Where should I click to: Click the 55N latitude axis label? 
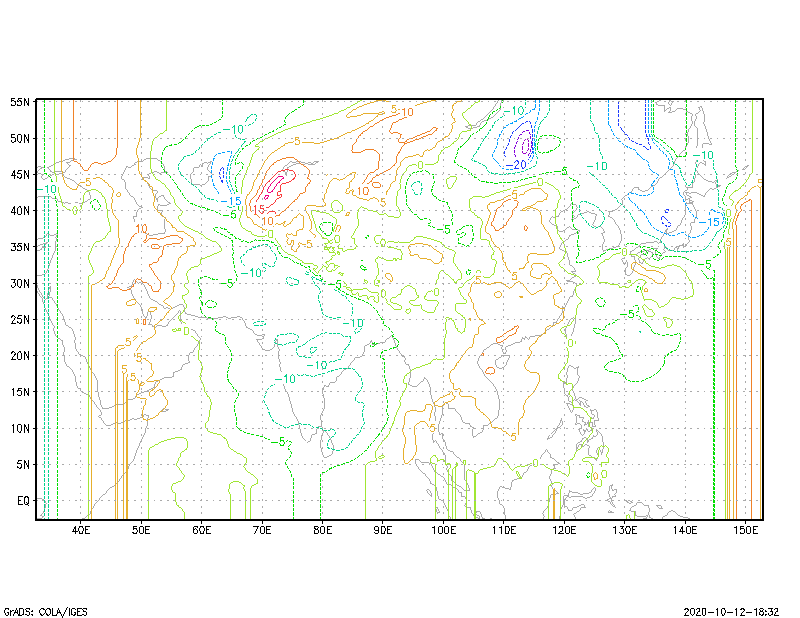20,102
